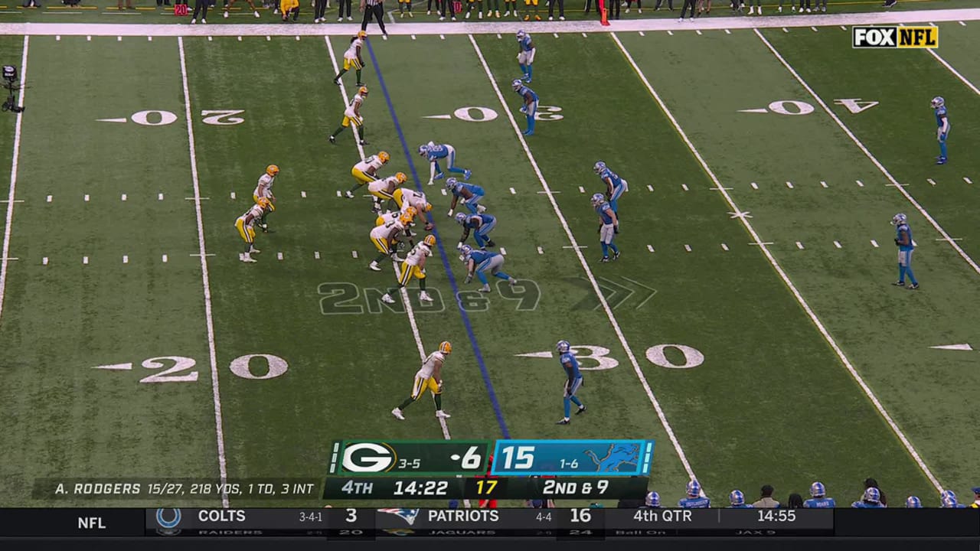Click the 2ND & 9 scorebug text
This screenshot has height=551, width=980.
tap(576, 487)
